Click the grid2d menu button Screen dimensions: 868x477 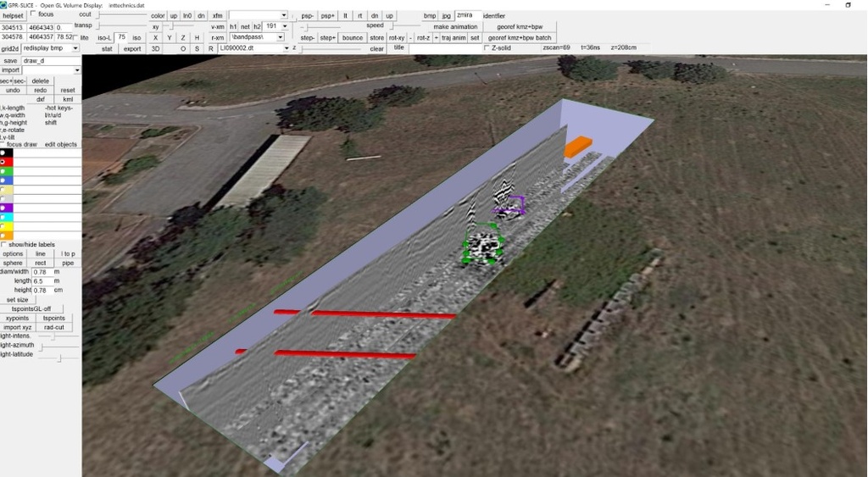click(x=10, y=49)
